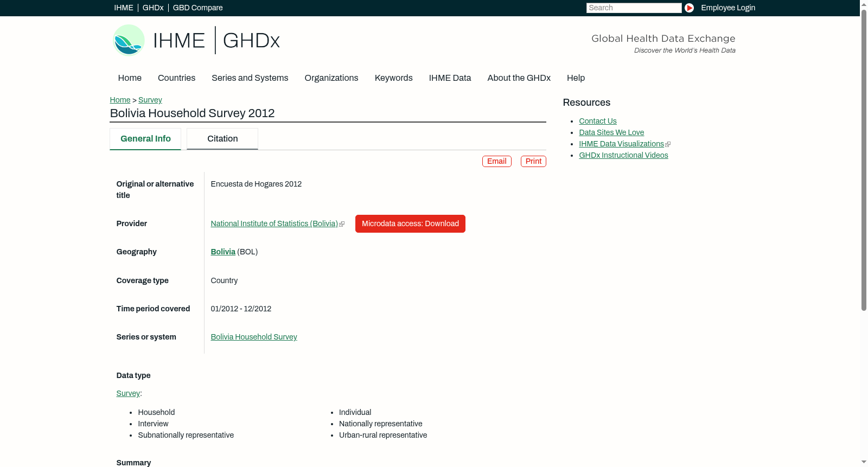Screen dimensions: 868x467
Task: Click the Household list item
Action: click(x=156, y=412)
